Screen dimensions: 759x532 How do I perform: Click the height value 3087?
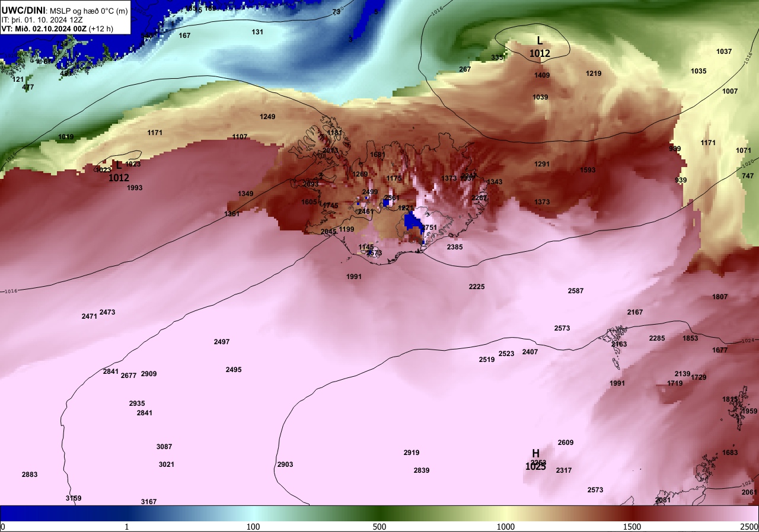click(x=164, y=447)
